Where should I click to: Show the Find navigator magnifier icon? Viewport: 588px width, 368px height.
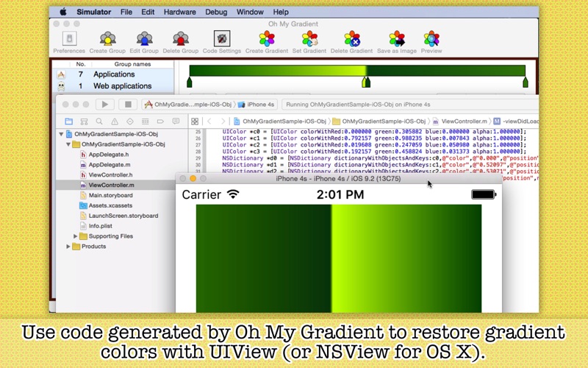99,121
